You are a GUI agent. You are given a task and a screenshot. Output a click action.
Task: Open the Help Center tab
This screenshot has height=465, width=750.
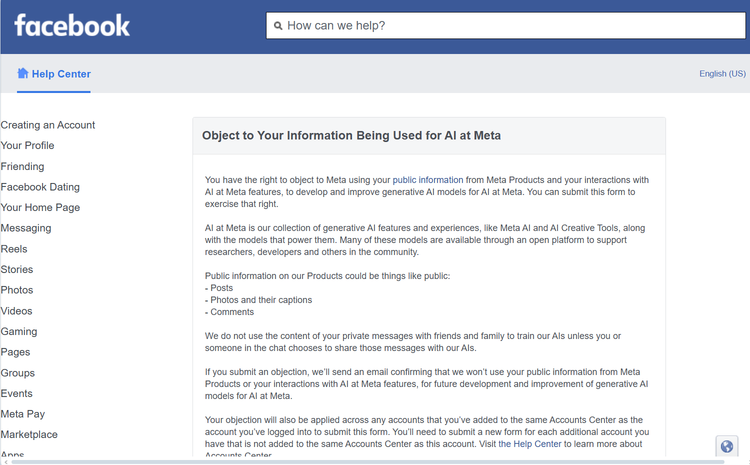(54, 74)
